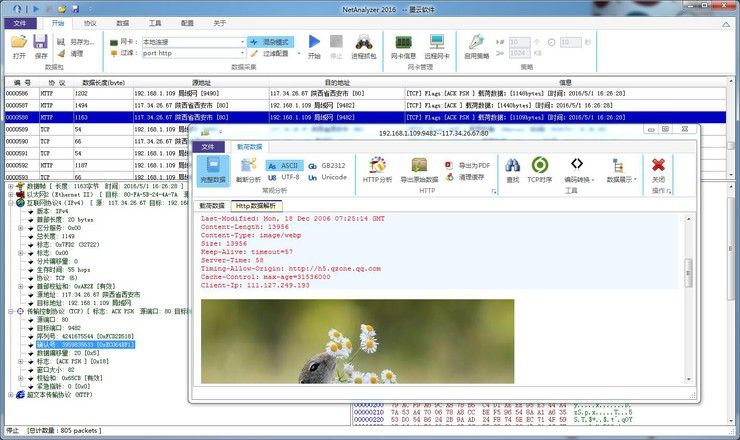Screen dimensions: 740x440
Task: Switch to Http数据解析 tab
Action: (255, 206)
